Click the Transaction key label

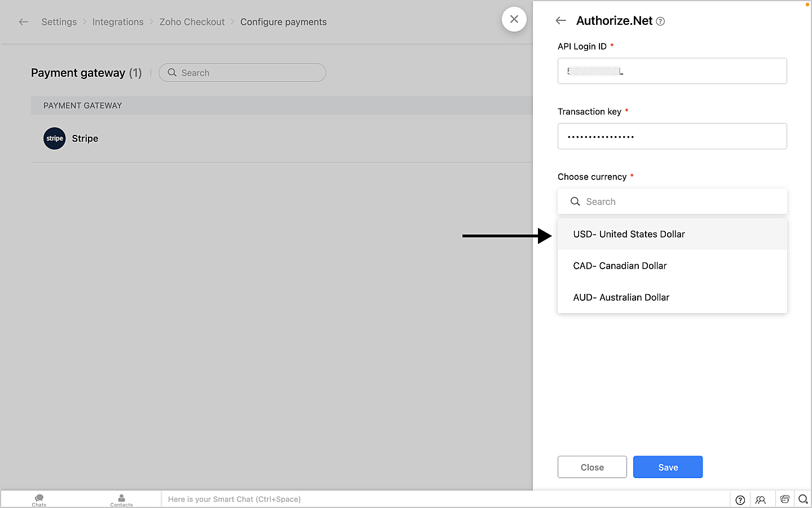pos(589,111)
